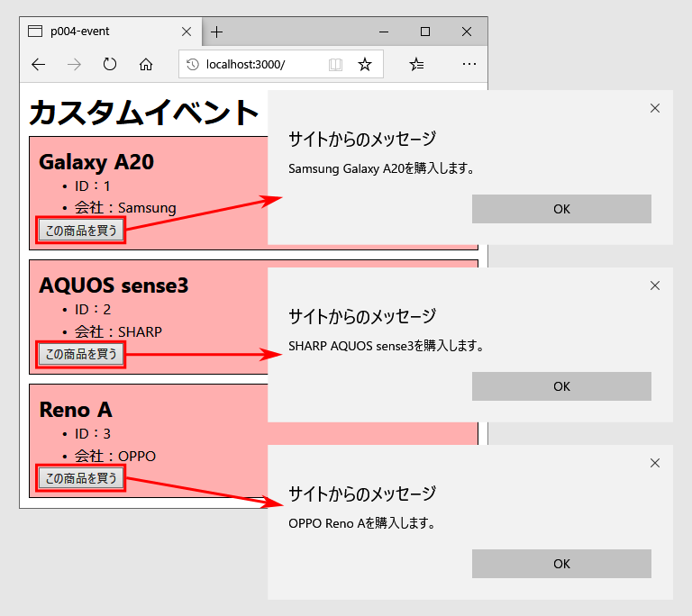Click the 会社：SHARP list item
692x616 pixels.
(x=118, y=331)
